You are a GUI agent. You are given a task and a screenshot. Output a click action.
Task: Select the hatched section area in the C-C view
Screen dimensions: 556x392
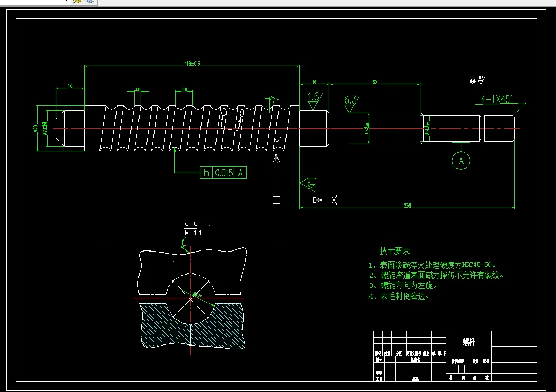(x=191, y=326)
